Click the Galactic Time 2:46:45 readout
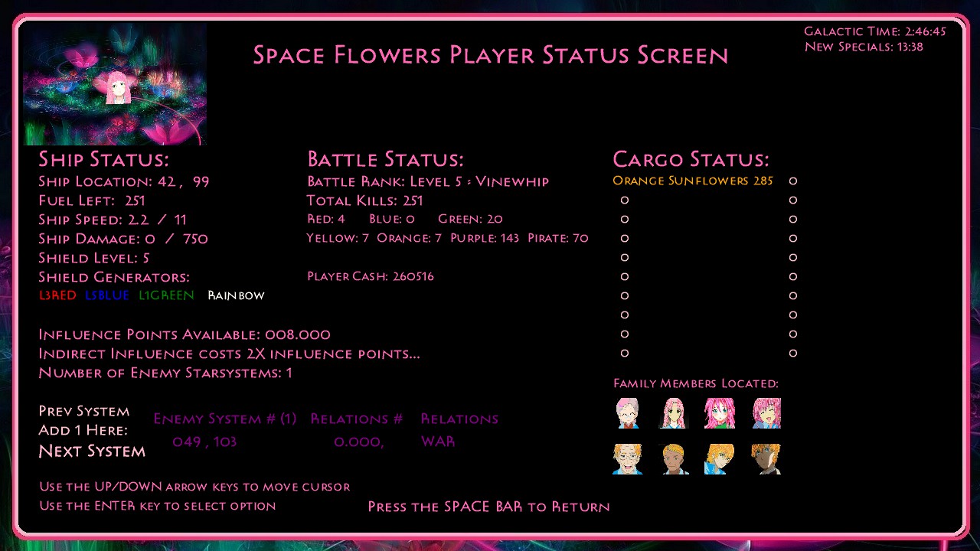The height and width of the screenshot is (551, 980). pos(875,32)
